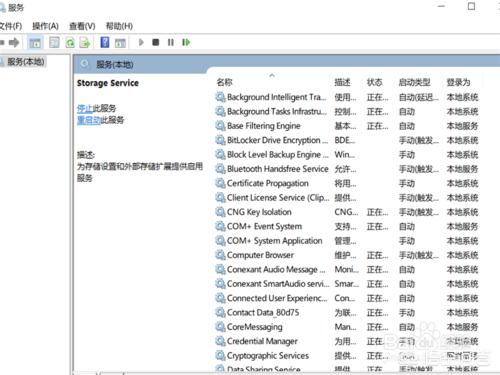
Task: Select Bluetooth Handsfree Service name
Action: click(x=278, y=169)
